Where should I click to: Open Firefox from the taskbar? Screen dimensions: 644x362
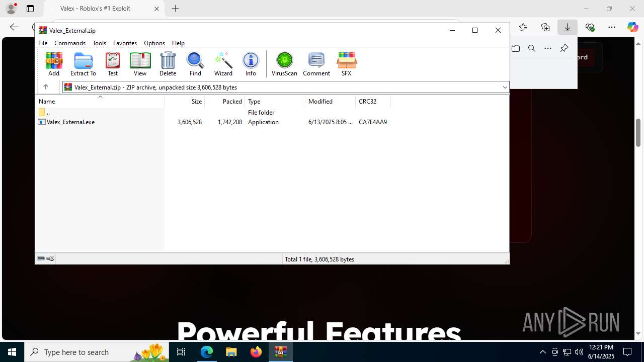[x=256, y=352]
